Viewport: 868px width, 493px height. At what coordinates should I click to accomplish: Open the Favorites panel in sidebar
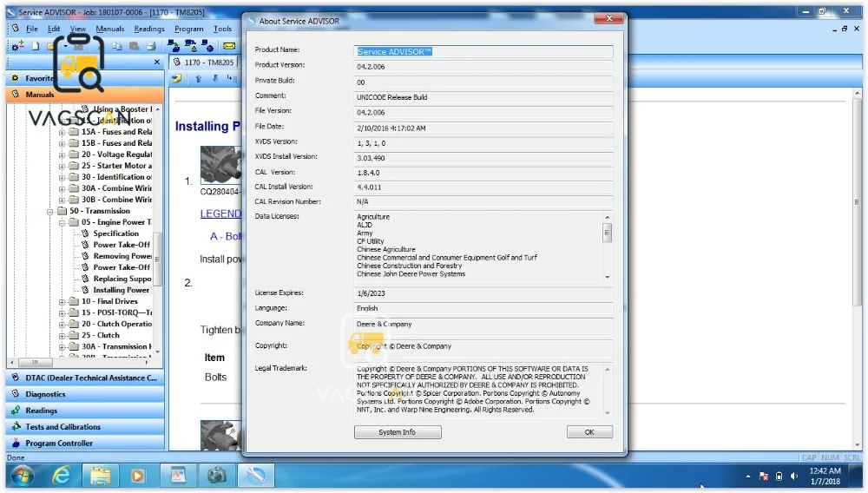[85, 78]
